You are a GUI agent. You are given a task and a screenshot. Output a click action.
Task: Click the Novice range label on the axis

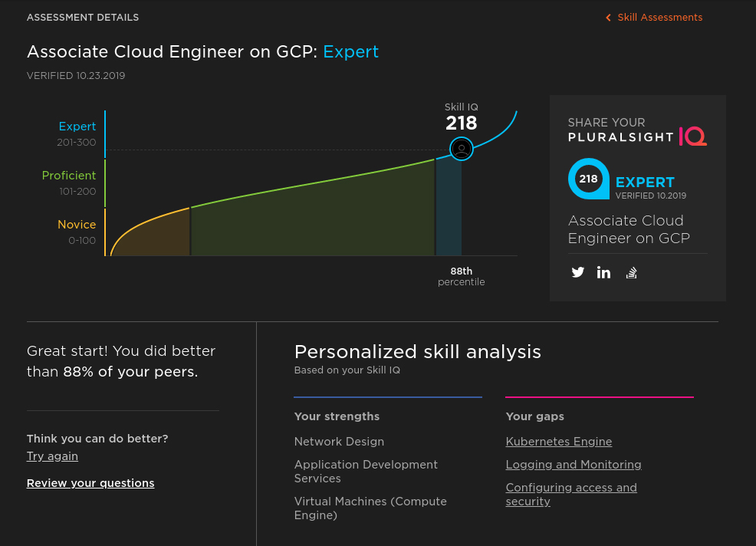(x=77, y=225)
